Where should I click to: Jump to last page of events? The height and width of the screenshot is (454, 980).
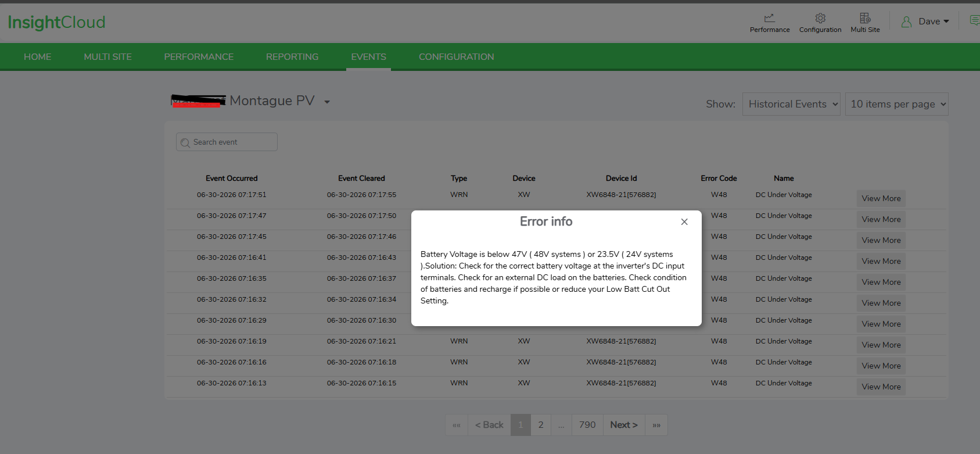click(x=656, y=425)
